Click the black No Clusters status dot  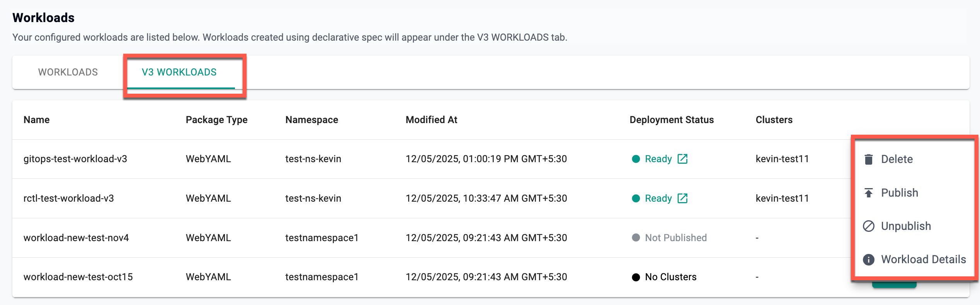coord(636,277)
